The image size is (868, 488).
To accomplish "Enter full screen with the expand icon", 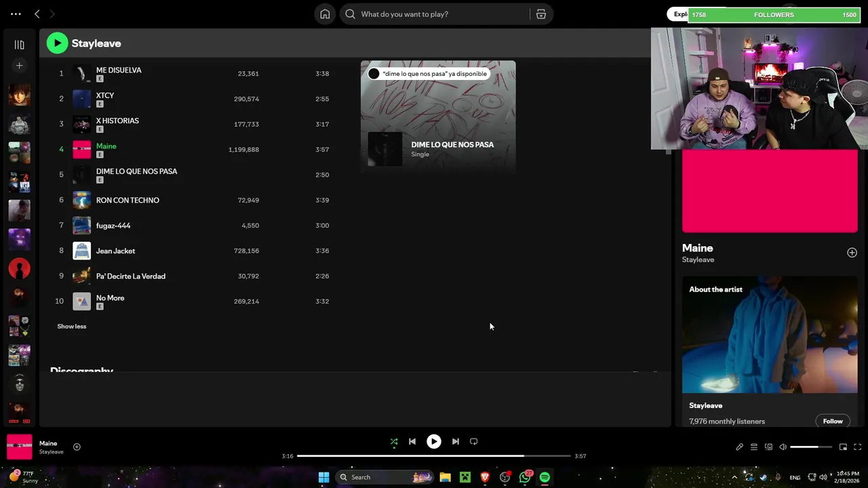I will pyautogui.click(x=857, y=447).
